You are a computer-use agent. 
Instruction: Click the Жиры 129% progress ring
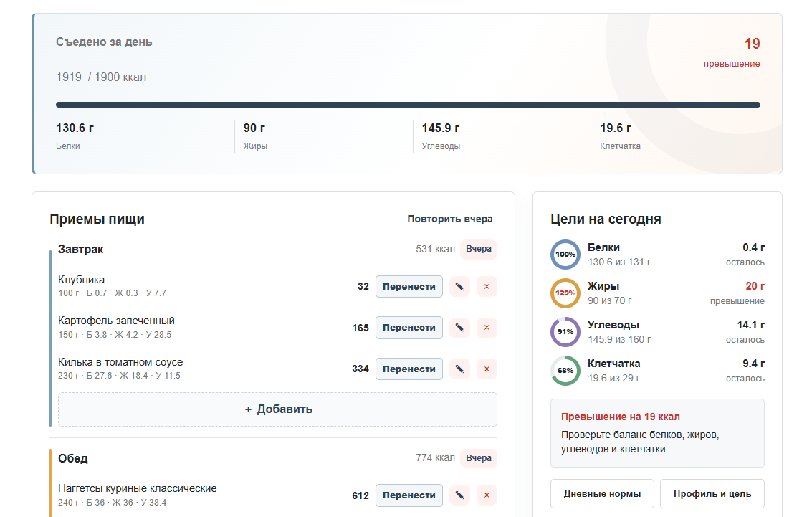pos(565,293)
